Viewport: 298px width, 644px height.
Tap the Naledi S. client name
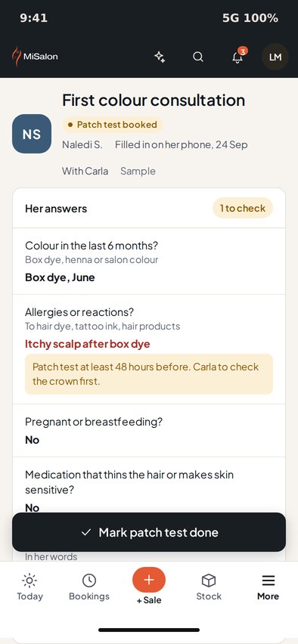[82, 144]
